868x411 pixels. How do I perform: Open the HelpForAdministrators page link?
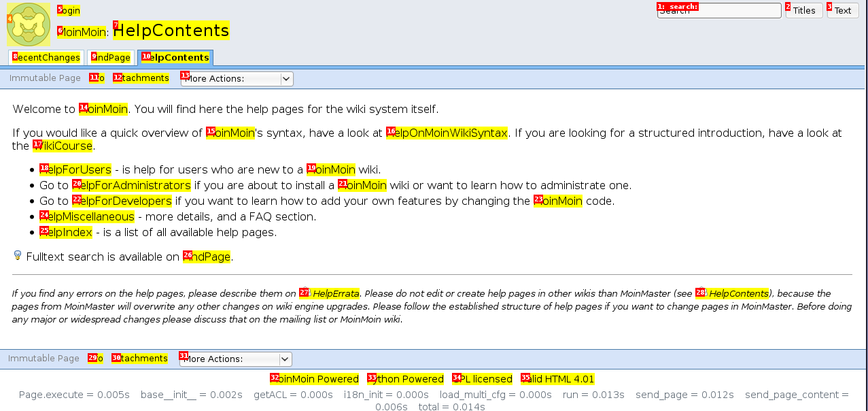[x=132, y=186]
